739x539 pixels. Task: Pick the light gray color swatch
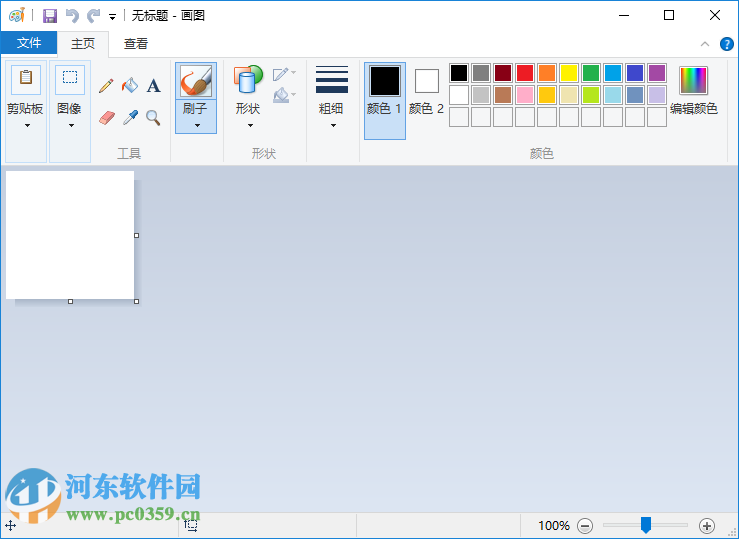point(481,95)
